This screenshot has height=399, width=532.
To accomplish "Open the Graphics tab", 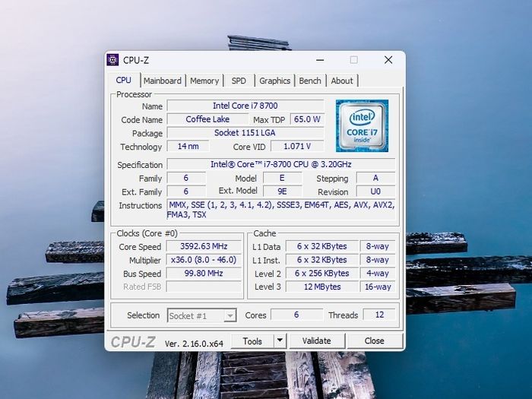I will pos(274,81).
